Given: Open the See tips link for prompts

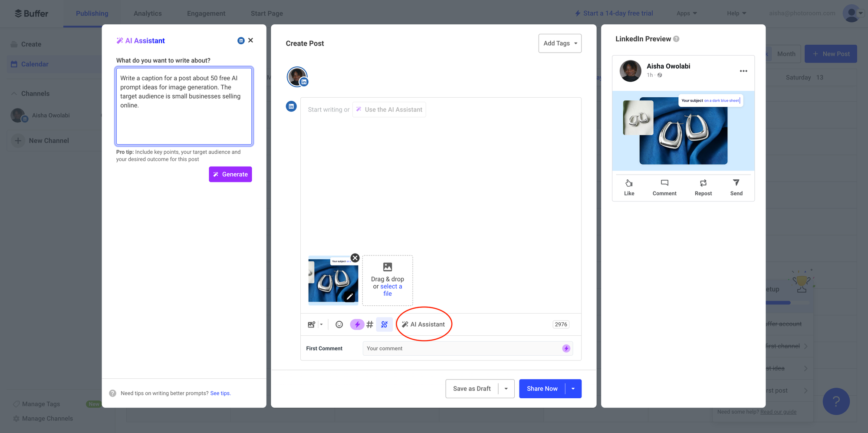Looking at the screenshot, I should [220, 393].
